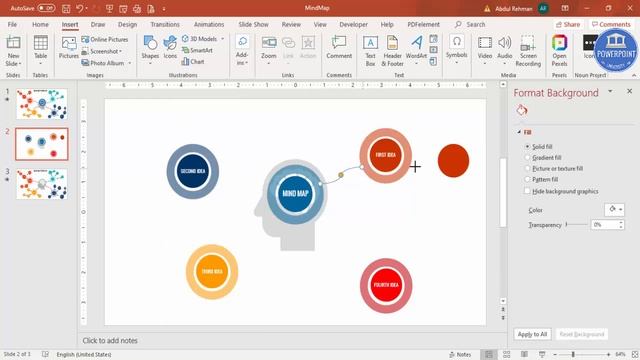Insert a Table from the ribbon
The image size is (640, 360).
point(40,51)
